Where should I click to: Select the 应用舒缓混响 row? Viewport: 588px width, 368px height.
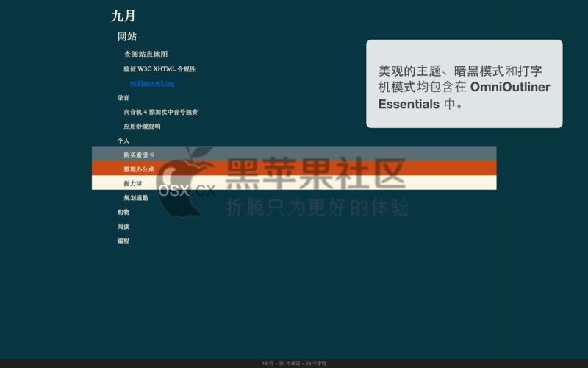point(142,126)
